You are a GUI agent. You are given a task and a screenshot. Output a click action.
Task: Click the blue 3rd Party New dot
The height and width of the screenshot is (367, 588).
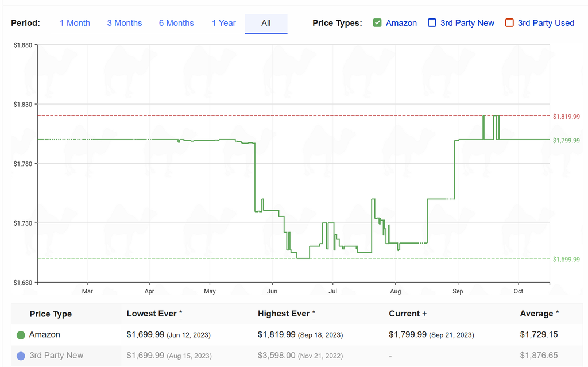pos(21,356)
